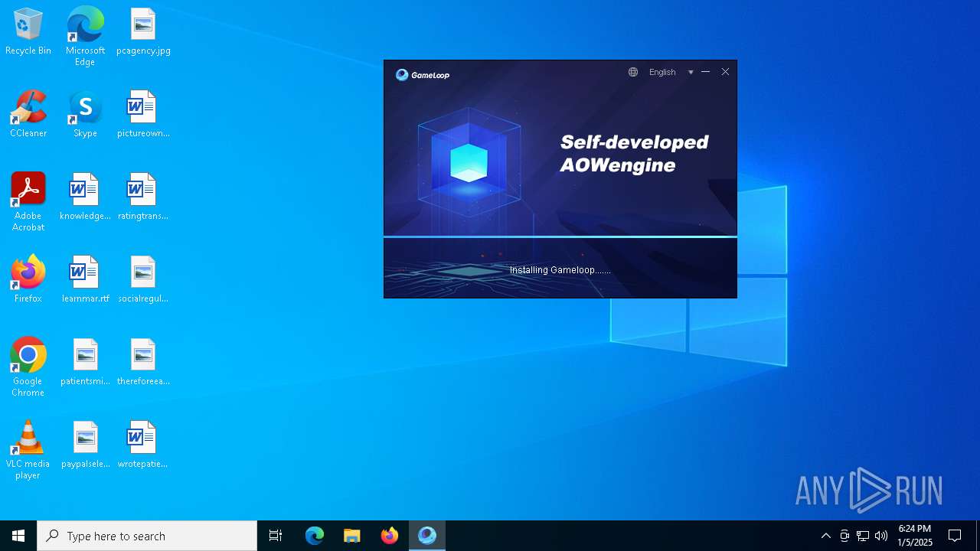Click the globe language icon in GameLoop

pos(633,72)
